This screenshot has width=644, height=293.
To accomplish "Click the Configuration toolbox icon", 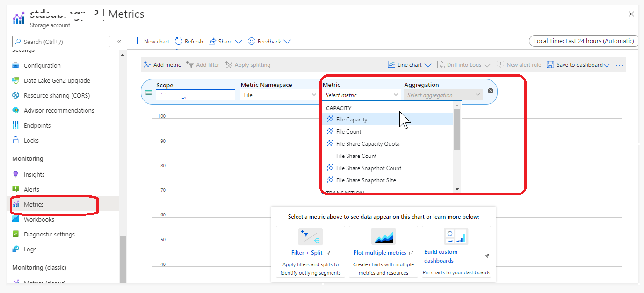I will tap(16, 65).
